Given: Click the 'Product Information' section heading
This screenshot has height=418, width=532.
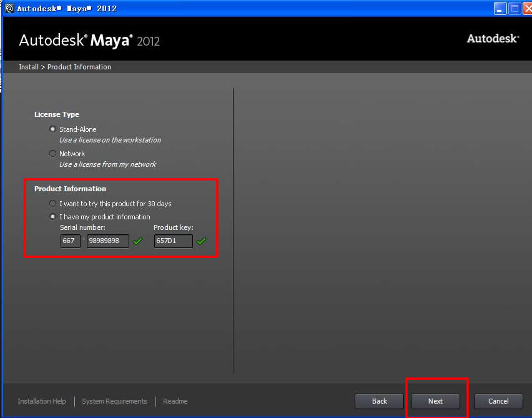Looking at the screenshot, I should click(70, 189).
